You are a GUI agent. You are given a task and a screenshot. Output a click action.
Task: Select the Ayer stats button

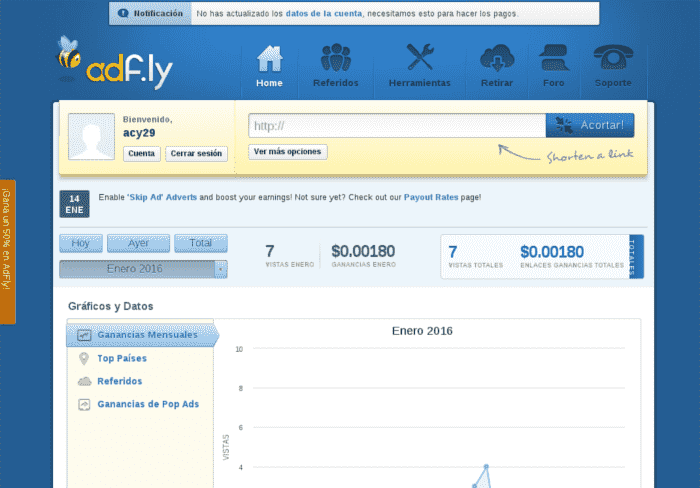[x=138, y=243]
